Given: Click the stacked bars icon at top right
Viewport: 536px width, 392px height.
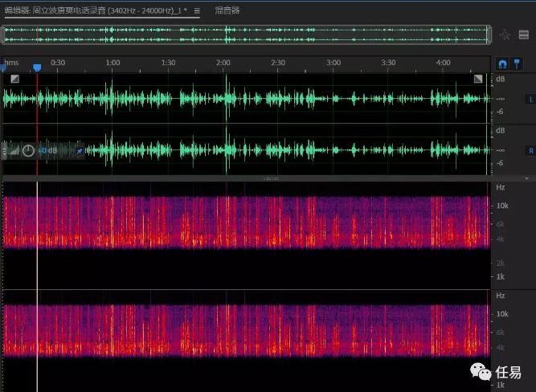Looking at the screenshot, I should click(523, 35).
